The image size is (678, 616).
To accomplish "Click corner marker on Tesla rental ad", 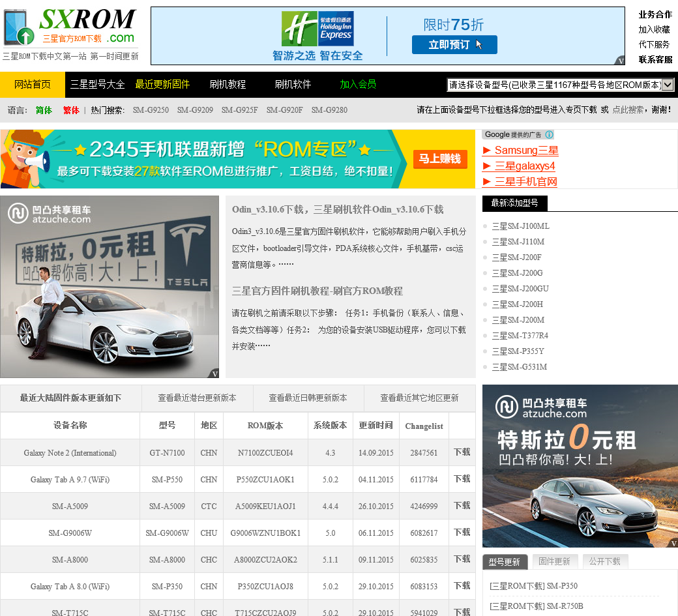I will [214, 374].
